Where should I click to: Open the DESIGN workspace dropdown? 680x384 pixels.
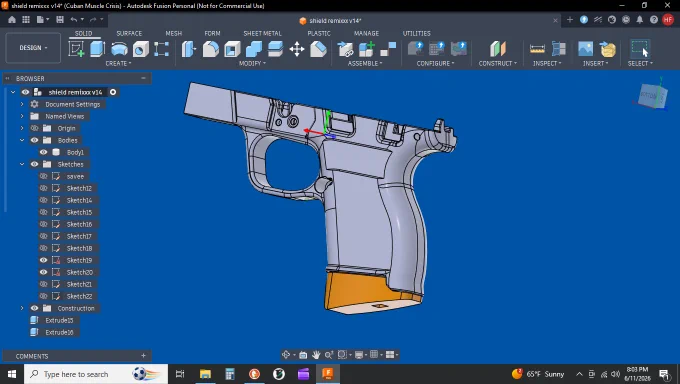coord(33,48)
